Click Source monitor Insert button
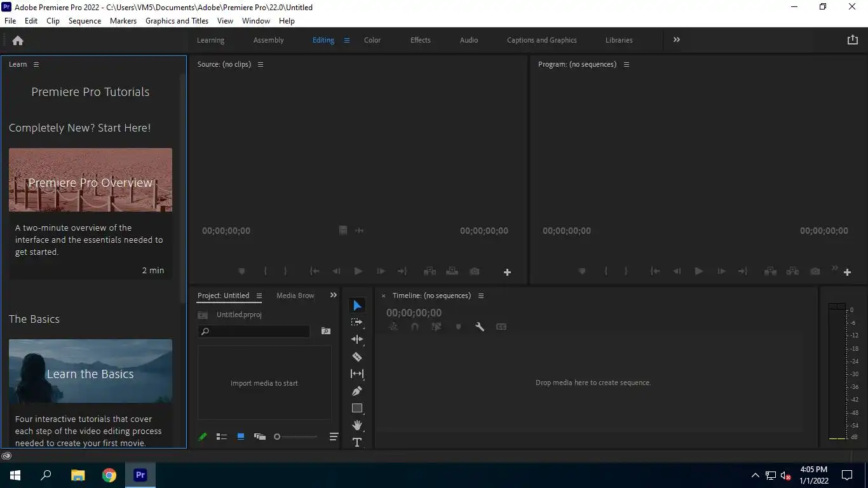868x488 pixels. (430, 271)
